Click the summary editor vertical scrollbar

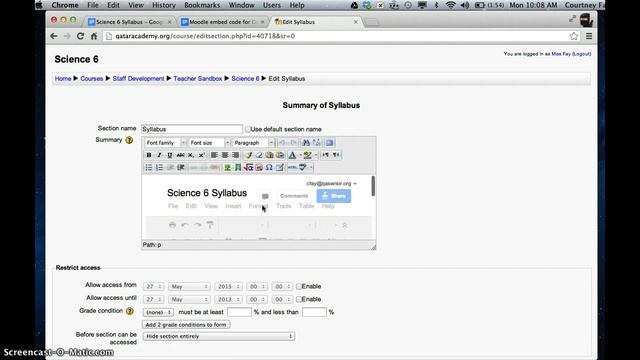pyautogui.click(x=373, y=186)
